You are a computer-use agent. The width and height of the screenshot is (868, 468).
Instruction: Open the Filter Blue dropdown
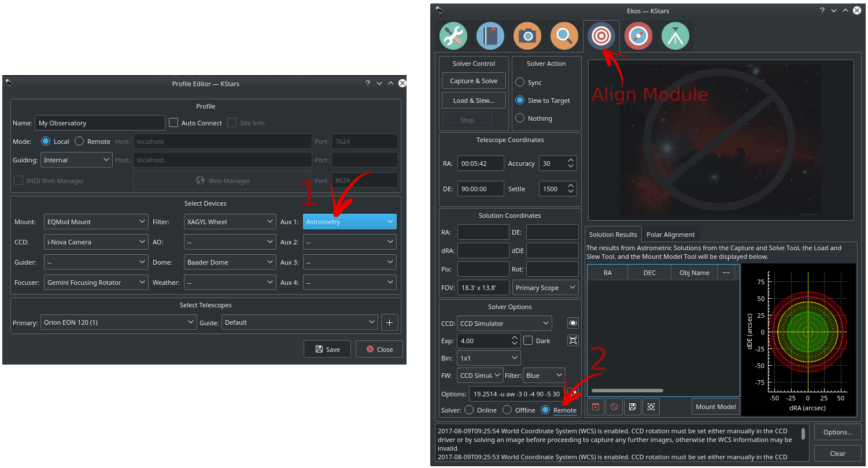543,376
